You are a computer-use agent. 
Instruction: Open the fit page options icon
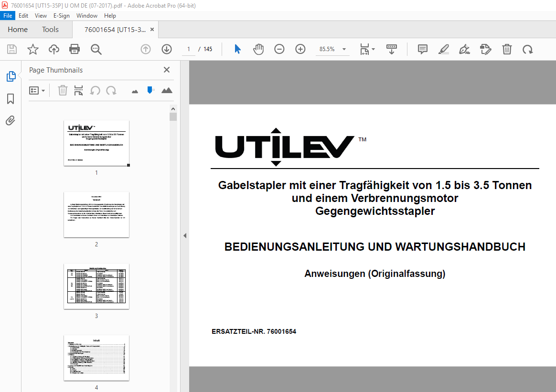tap(367, 49)
